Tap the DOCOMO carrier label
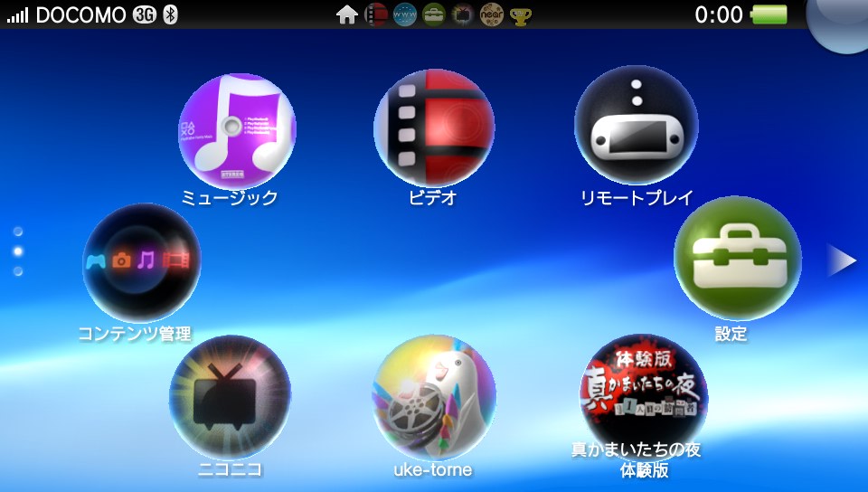 80,15
